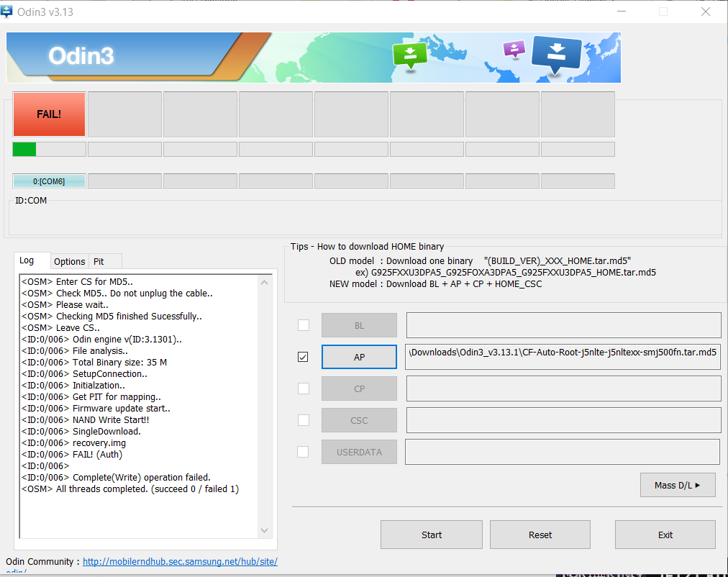Click the Exit button

(x=665, y=535)
